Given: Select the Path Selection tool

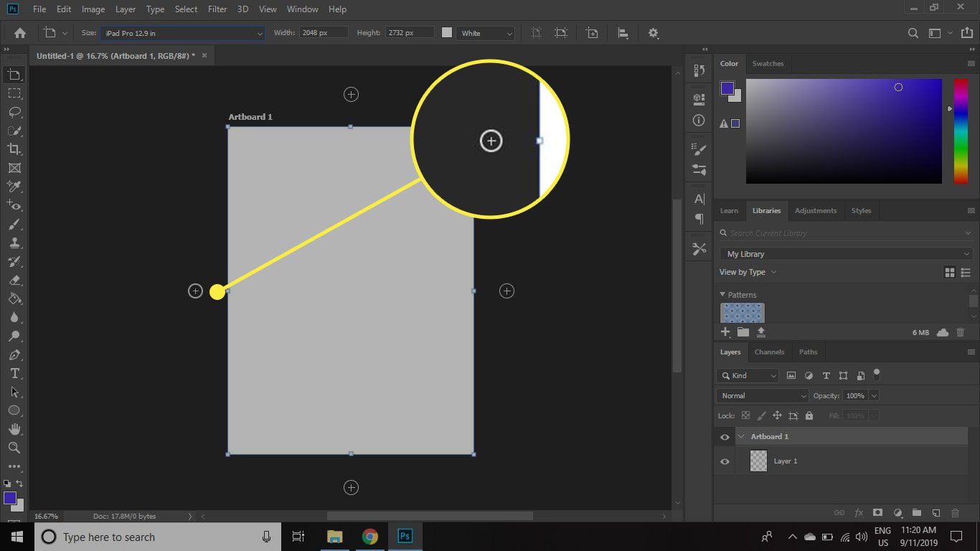Looking at the screenshot, I should pyautogui.click(x=14, y=392).
